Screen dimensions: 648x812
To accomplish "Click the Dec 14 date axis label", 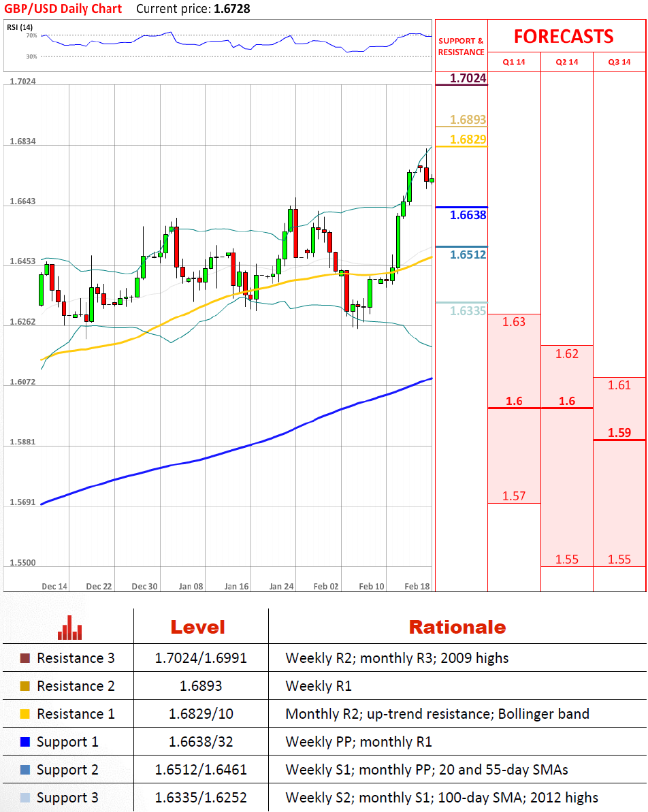I will coord(54,586).
